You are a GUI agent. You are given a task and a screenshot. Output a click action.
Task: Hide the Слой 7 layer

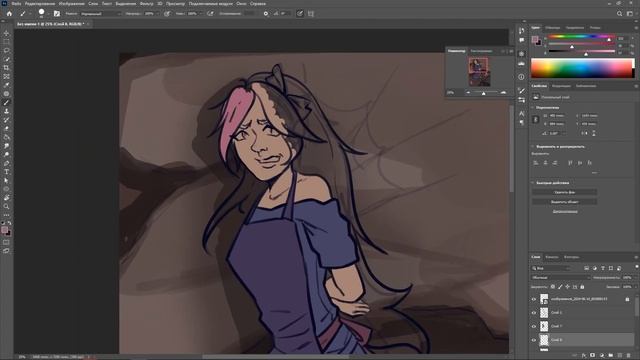tap(533, 326)
